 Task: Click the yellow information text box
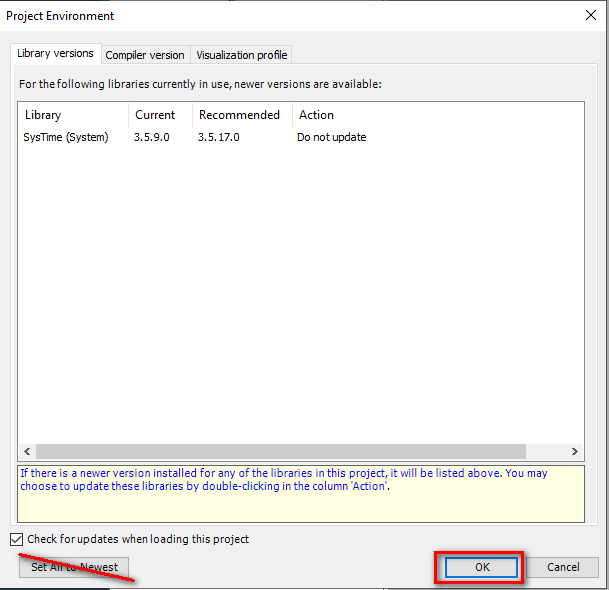301,493
